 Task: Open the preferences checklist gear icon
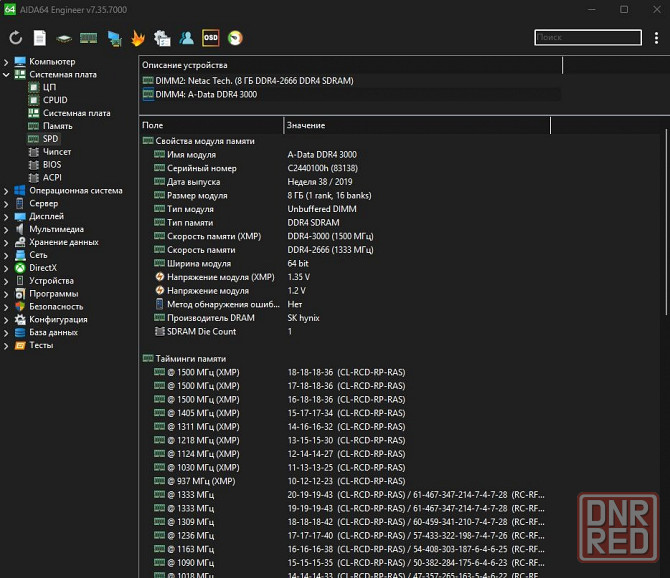(x=162, y=39)
